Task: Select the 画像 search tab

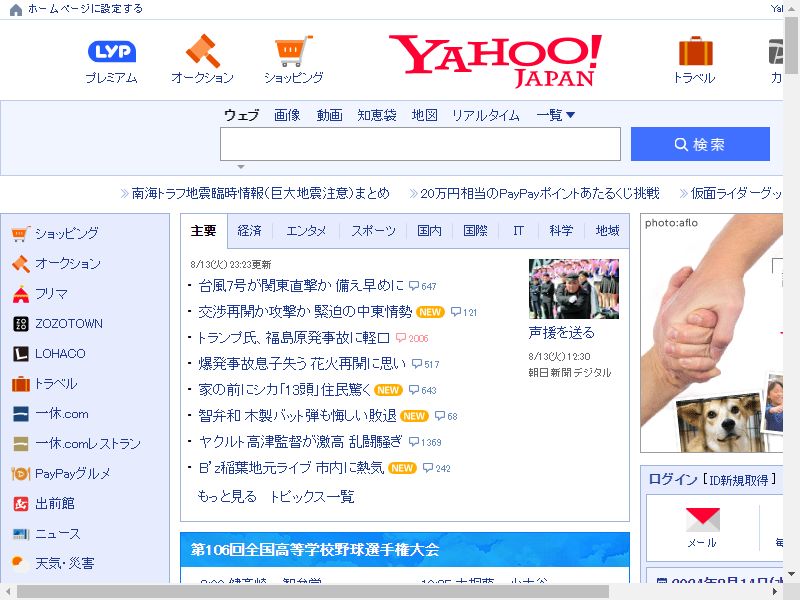Action: pyautogui.click(x=287, y=115)
